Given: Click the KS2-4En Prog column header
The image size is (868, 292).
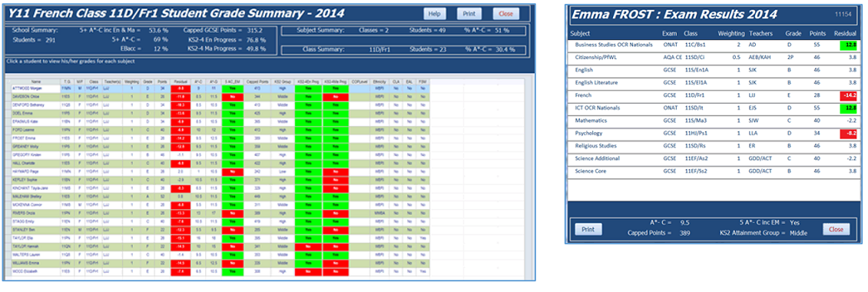Looking at the screenshot, I should coord(308,81).
